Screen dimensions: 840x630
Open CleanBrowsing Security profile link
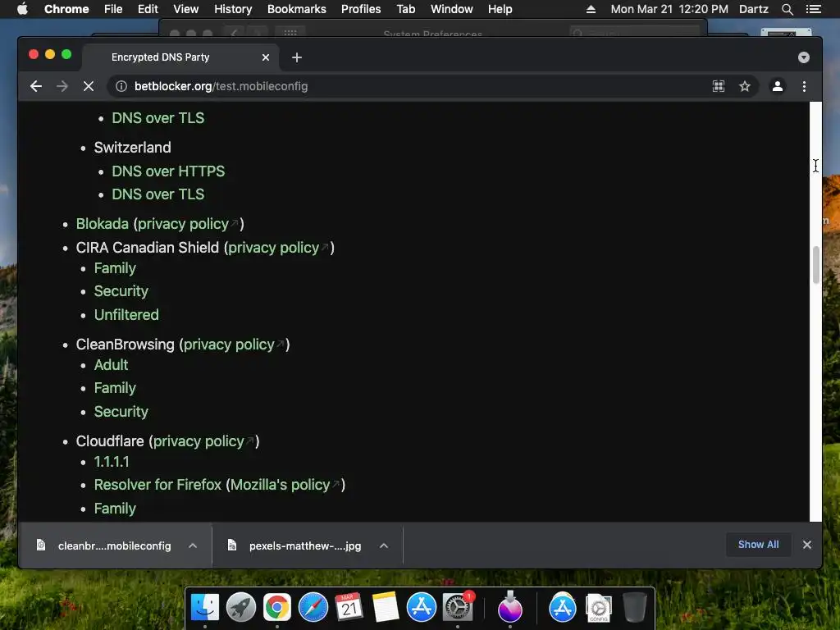(121, 412)
